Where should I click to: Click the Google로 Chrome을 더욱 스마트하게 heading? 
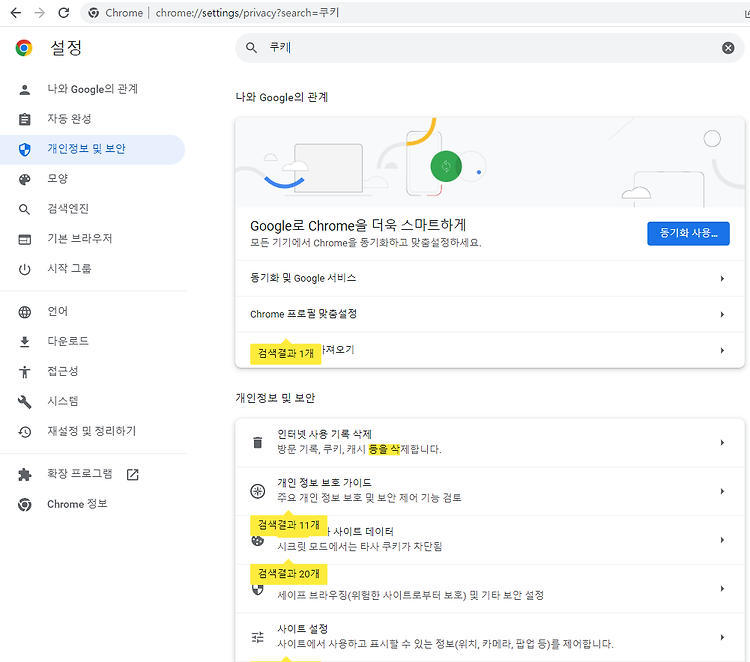pyautogui.click(x=358, y=225)
